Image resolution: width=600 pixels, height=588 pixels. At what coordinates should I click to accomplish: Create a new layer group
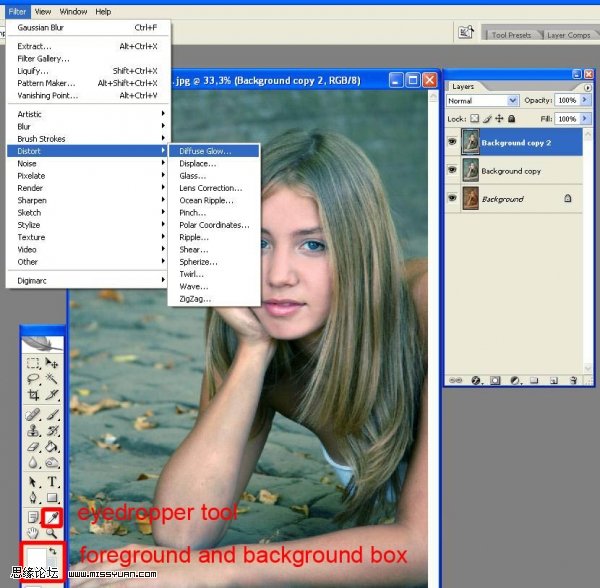[534, 380]
